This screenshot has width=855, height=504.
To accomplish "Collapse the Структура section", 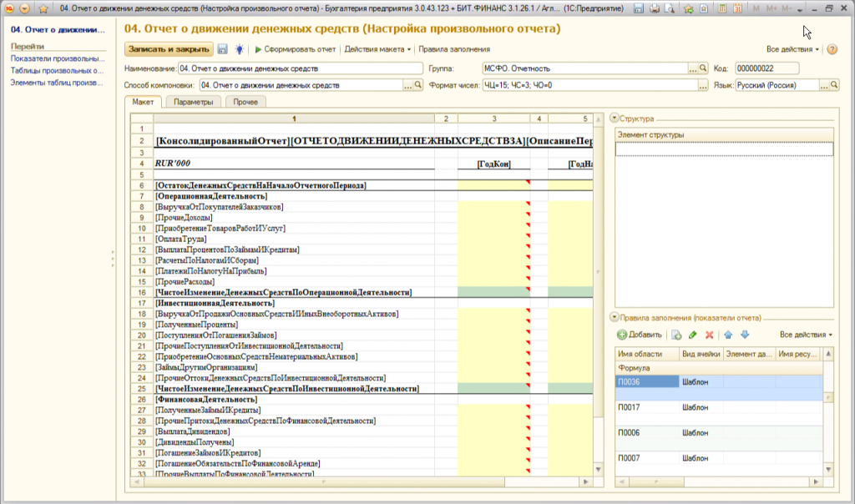I will click(x=615, y=119).
